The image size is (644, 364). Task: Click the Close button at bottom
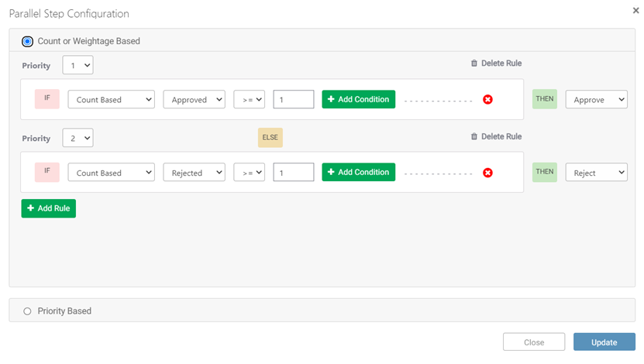click(x=533, y=342)
